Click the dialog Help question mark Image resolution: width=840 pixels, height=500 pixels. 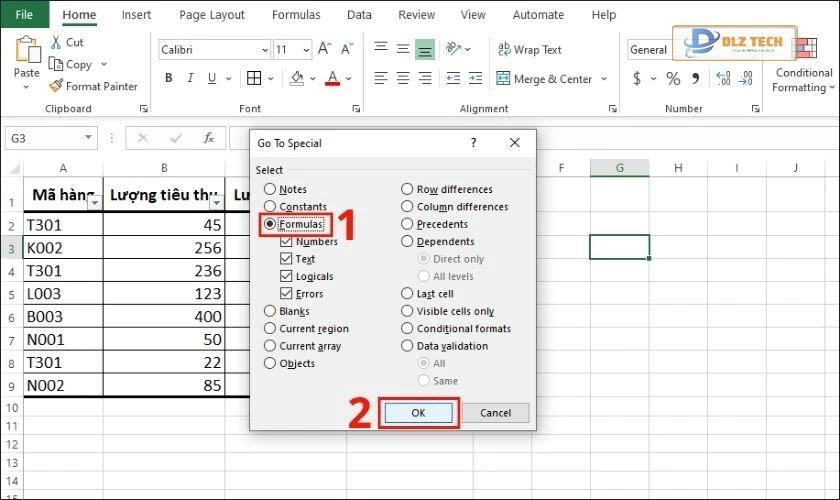[473, 143]
